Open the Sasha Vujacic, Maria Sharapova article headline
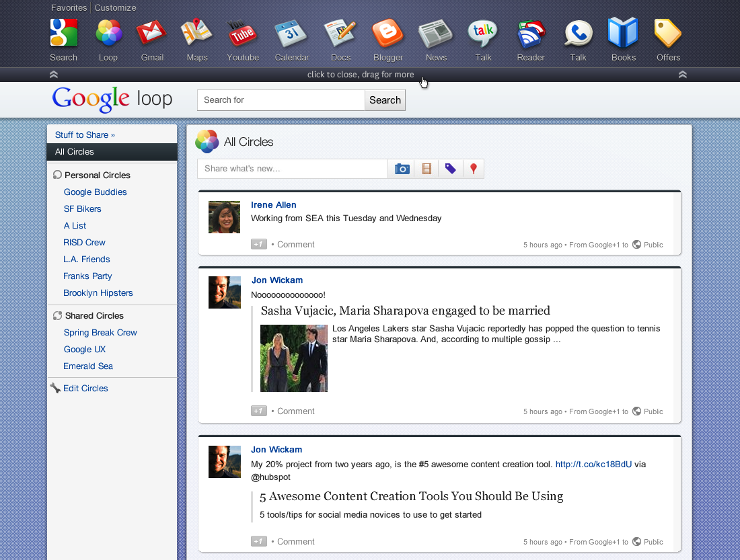The width and height of the screenshot is (740, 560). pyautogui.click(x=406, y=311)
